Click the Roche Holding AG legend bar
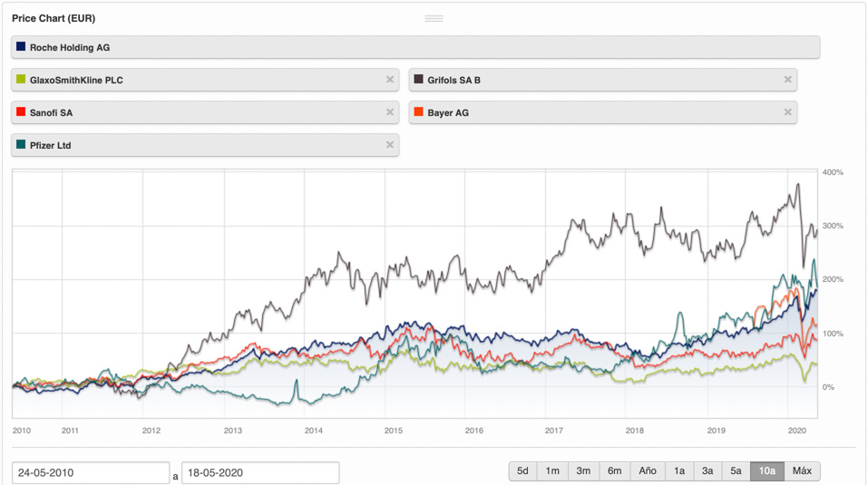The image size is (868, 485). 415,47
